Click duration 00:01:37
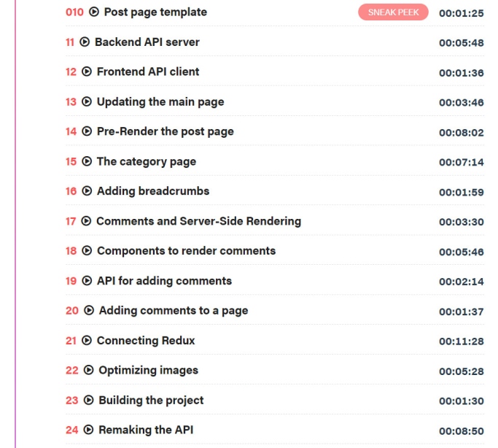This screenshot has height=448, width=498. pyautogui.click(x=462, y=312)
